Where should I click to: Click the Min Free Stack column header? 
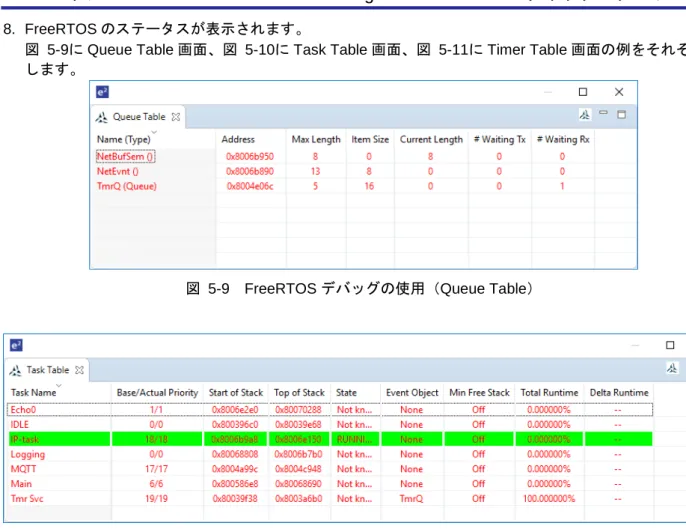pos(480,393)
